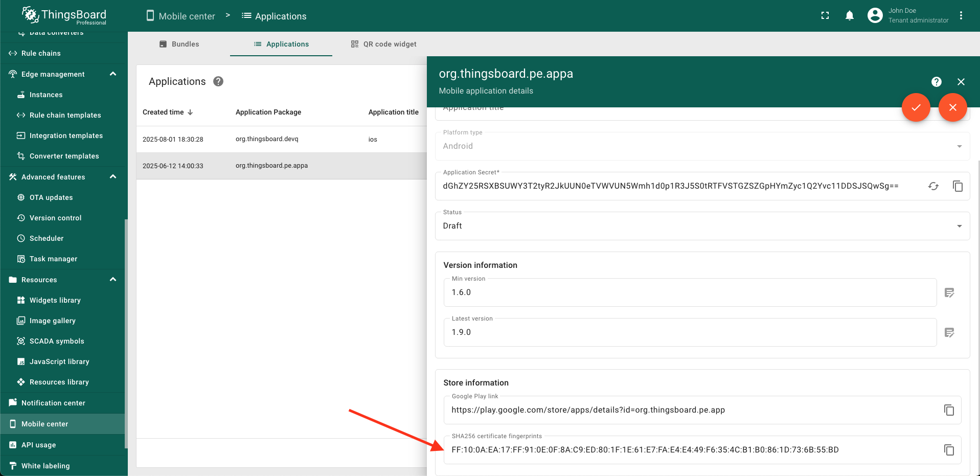The image size is (980, 476).
Task: Collapse the Edge management section
Action: 113,74
